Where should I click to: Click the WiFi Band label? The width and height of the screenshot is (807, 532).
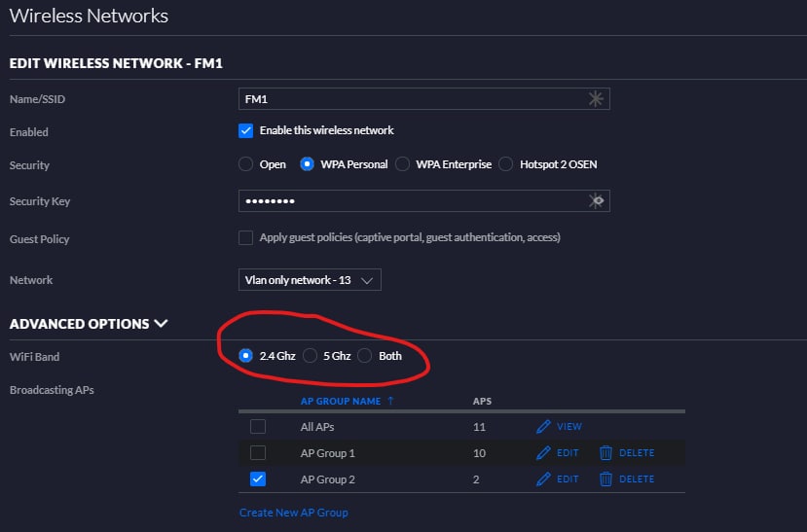click(34, 357)
